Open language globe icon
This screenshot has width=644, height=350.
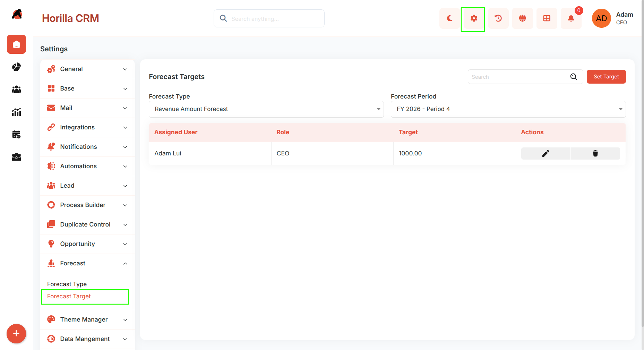[522, 18]
